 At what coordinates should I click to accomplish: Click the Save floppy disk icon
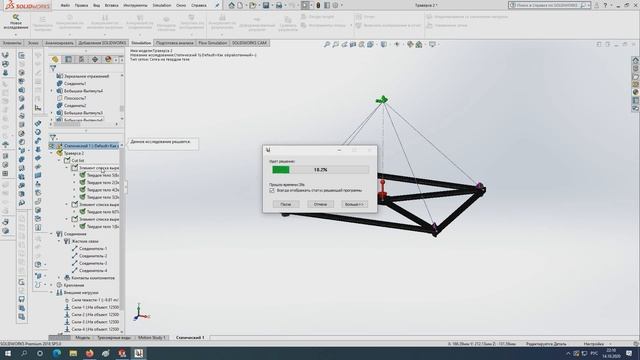[x=266, y=5]
